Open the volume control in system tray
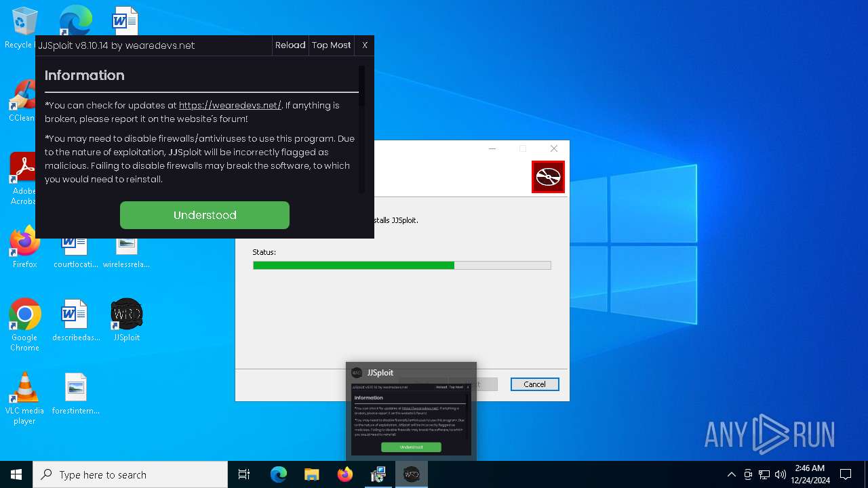 [x=781, y=474]
